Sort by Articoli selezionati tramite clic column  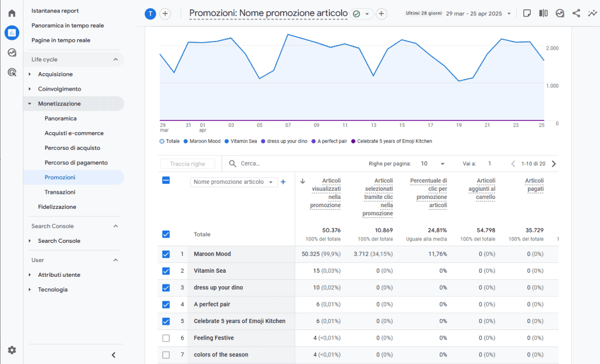click(378, 197)
